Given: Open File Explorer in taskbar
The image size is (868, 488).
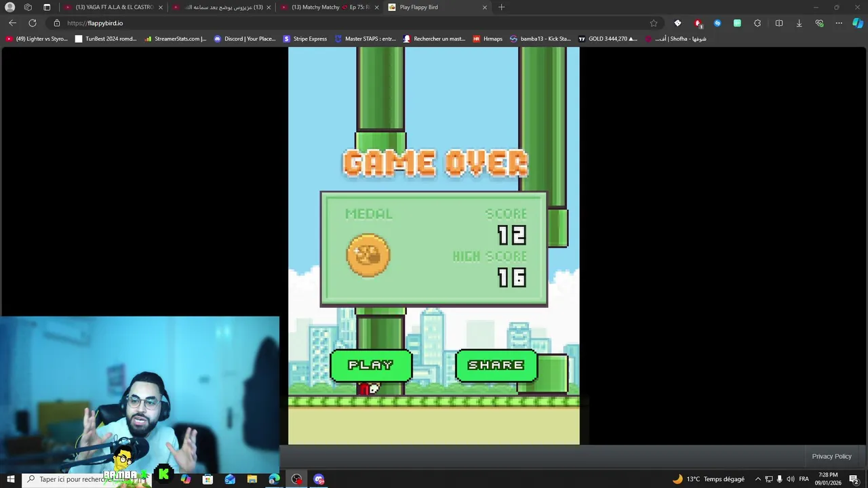Looking at the screenshot, I should click(252, 479).
